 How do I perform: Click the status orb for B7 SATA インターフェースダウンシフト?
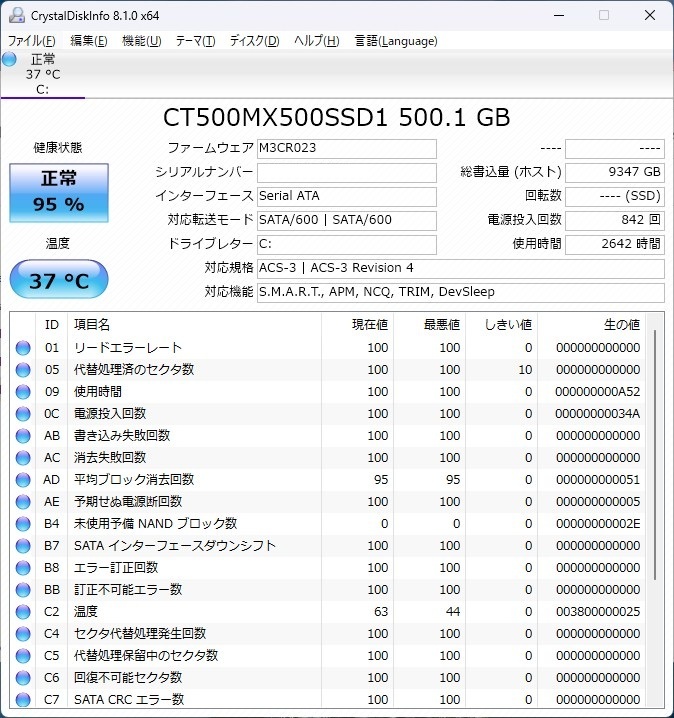point(23,546)
